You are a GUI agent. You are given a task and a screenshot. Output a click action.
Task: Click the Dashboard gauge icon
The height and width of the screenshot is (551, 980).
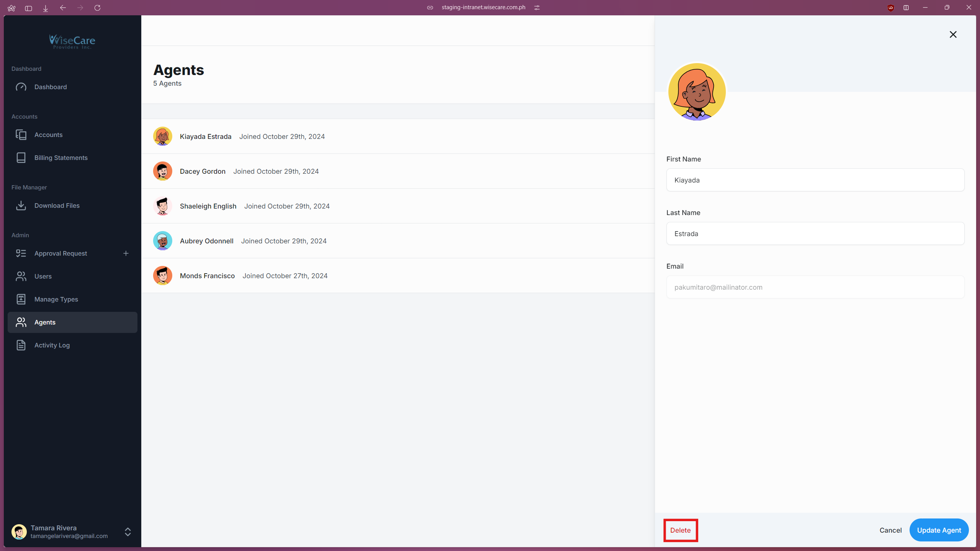[x=21, y=87]
